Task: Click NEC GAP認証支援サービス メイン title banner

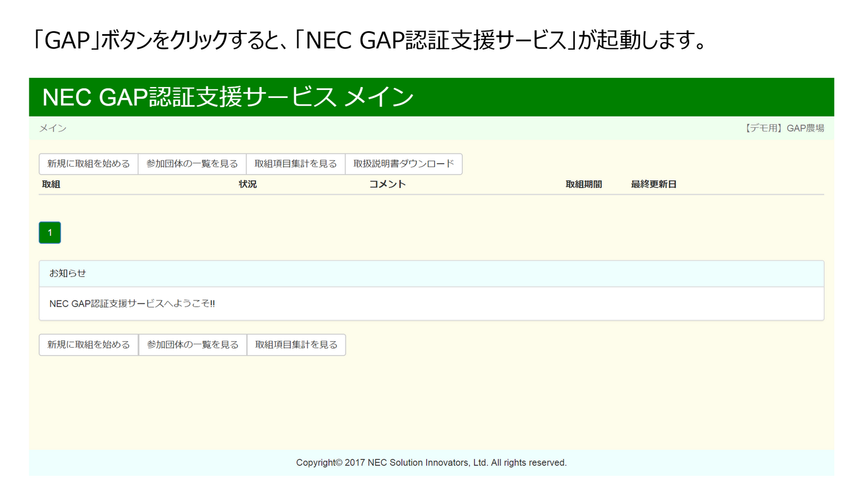Action: tap(431, 97)
